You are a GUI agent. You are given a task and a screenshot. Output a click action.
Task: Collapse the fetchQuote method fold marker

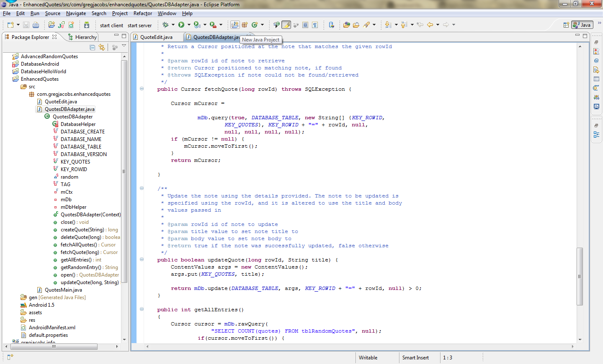(142, 89)
